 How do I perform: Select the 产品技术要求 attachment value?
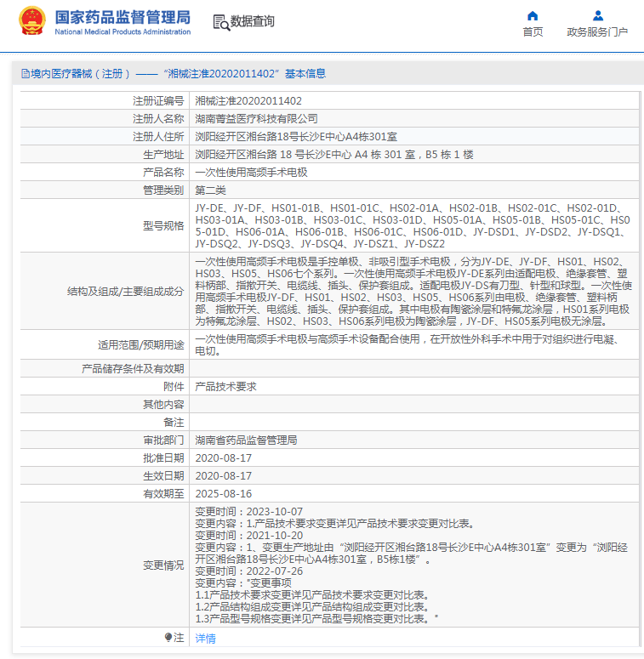point(225,387)
